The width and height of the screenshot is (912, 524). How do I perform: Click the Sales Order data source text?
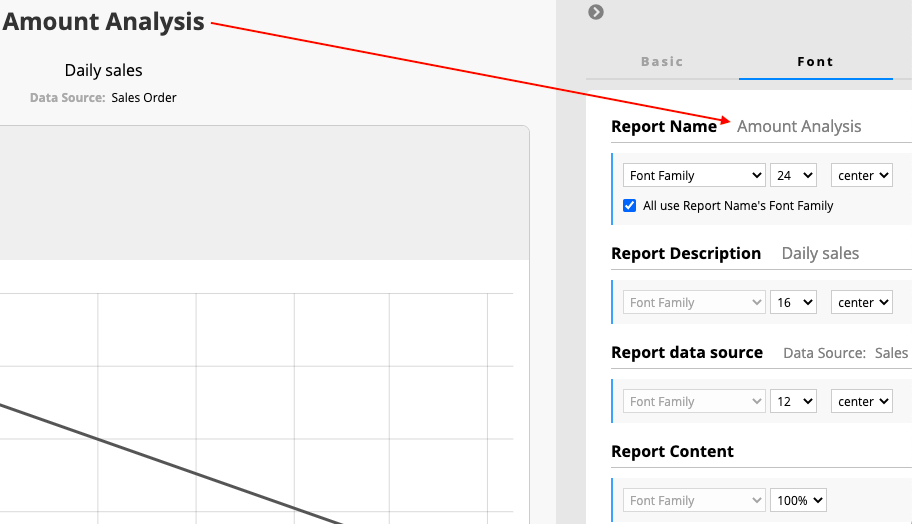(x=144, y=98)
